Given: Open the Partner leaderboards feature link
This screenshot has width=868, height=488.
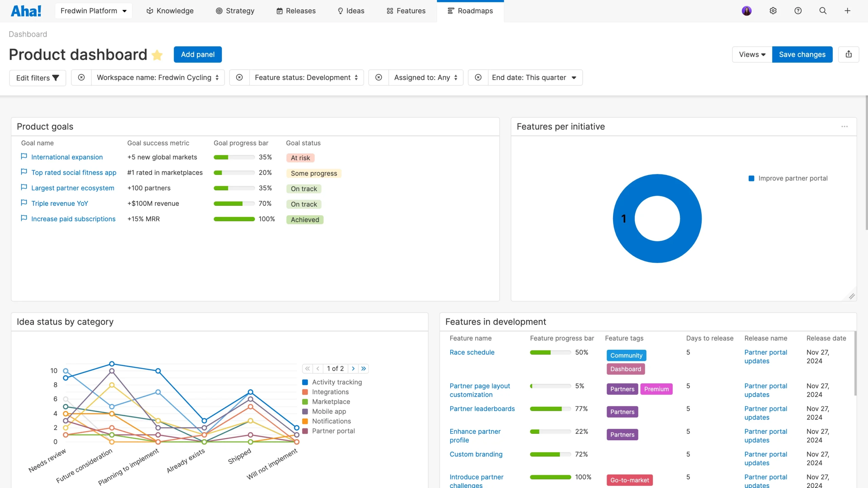Looking at the screenshot, I should click(482, 408).
